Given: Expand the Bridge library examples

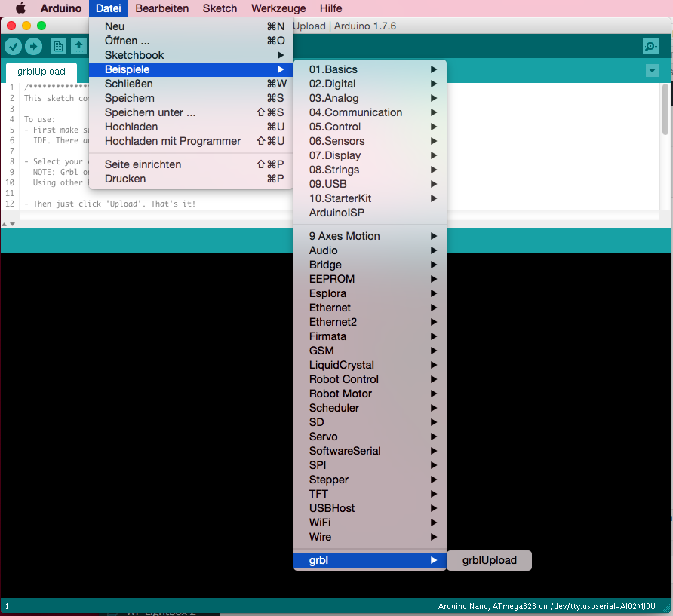Looking at the screenshot, I should [370, 265].
